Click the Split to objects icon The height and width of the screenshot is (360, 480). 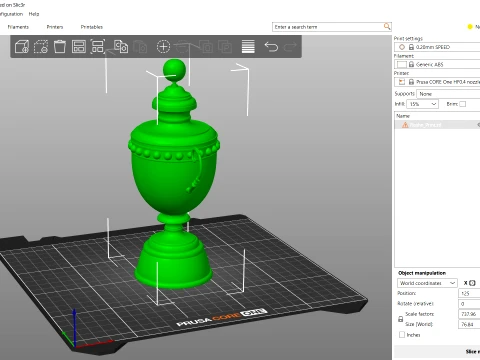pyautogui.click(x=206, y=47)
